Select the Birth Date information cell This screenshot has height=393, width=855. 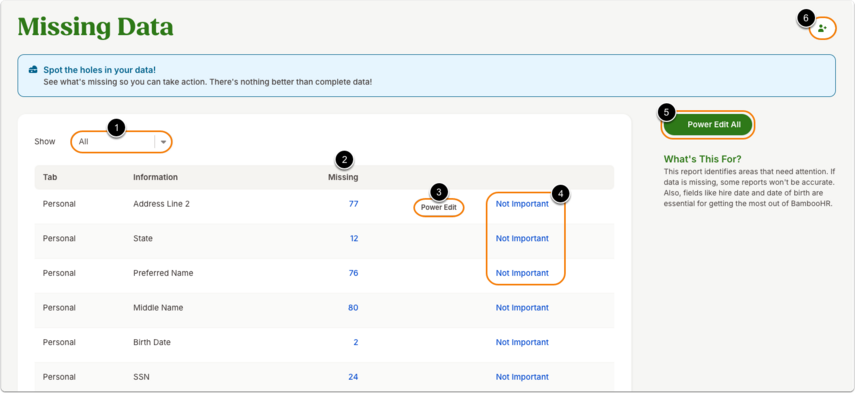point(152,342)
